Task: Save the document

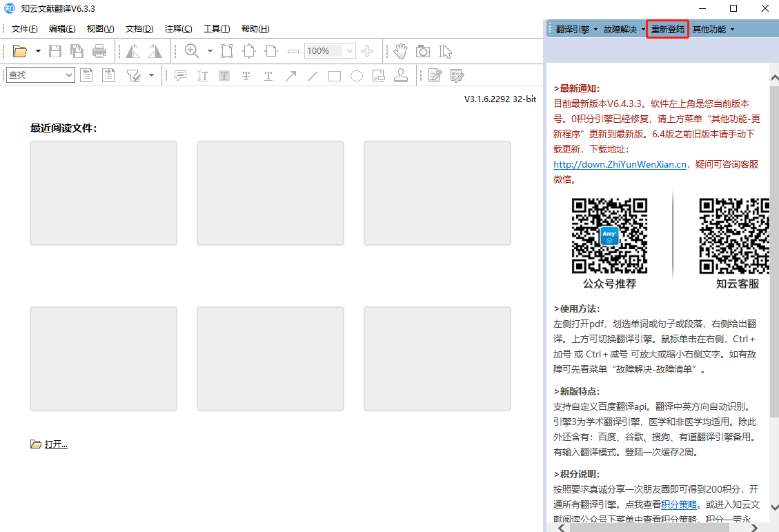Action: (55, 51)
